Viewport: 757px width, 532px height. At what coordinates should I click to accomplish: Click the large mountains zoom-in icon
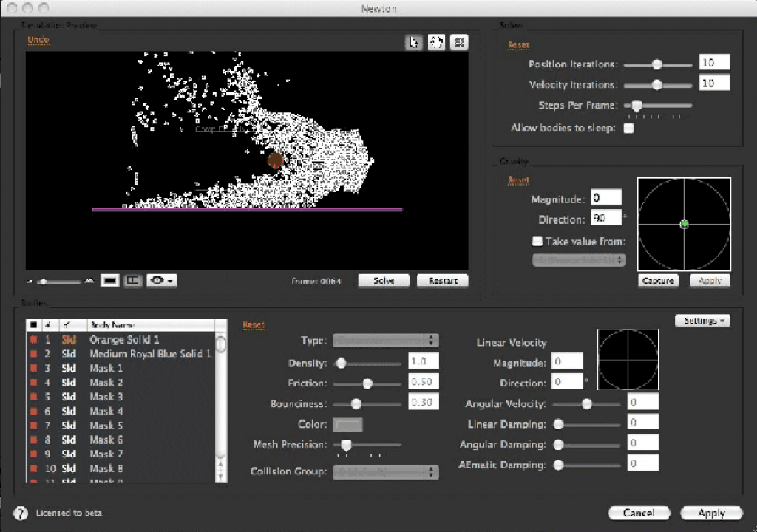[89, 281]
